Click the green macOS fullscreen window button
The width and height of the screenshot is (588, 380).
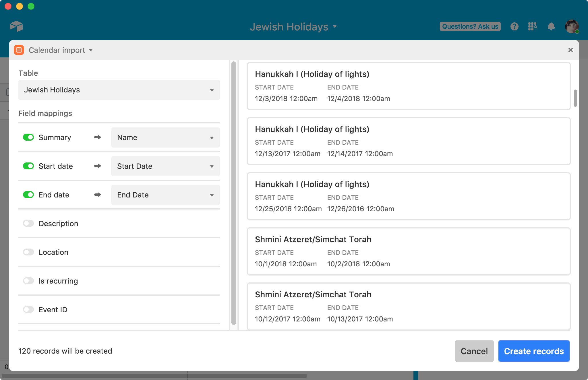[31, 6]
